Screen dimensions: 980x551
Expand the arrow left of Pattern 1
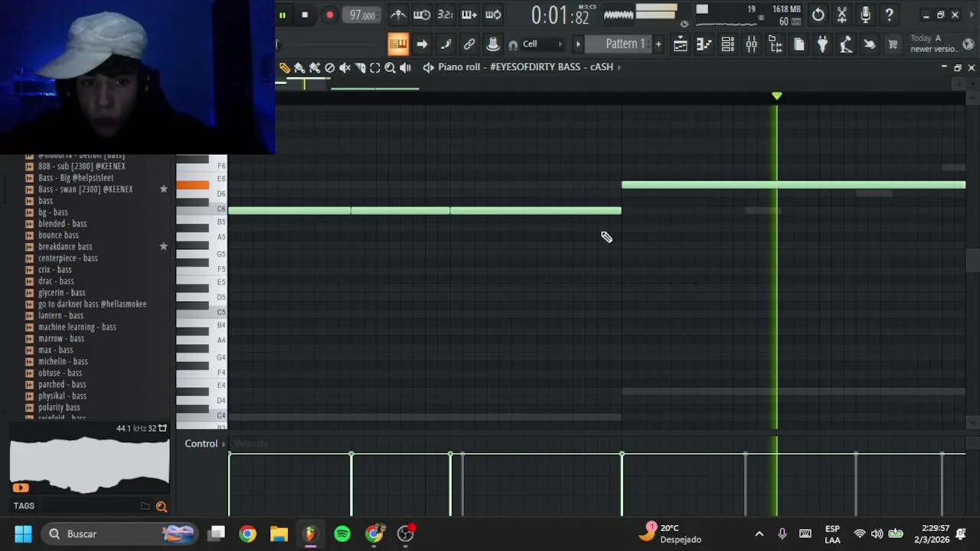click(578, 44)
